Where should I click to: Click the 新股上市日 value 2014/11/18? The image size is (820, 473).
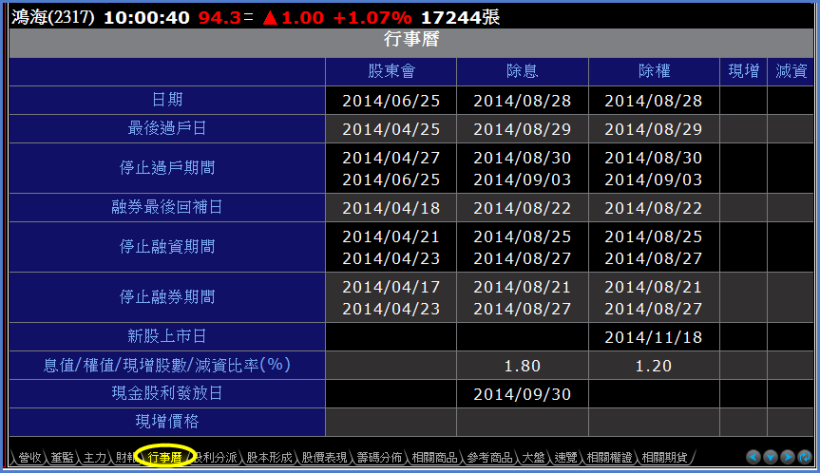pyautogui.click(x=654, y=337)
